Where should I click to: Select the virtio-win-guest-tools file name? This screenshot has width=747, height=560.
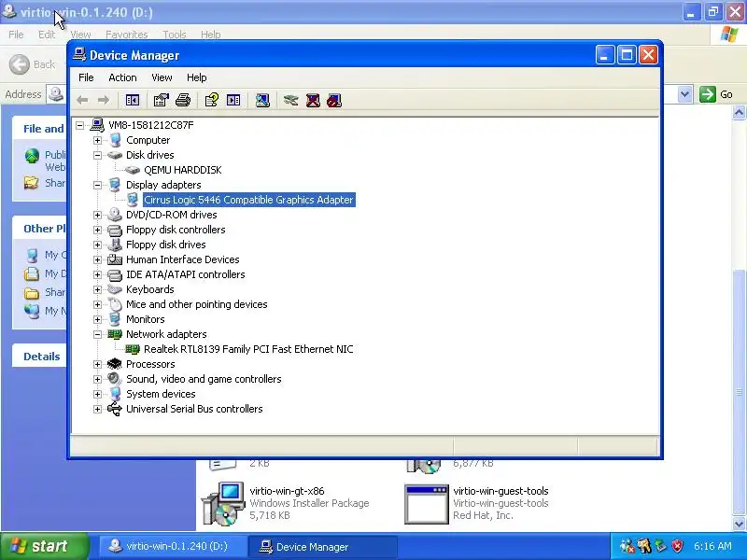click(x=500, y=491)
